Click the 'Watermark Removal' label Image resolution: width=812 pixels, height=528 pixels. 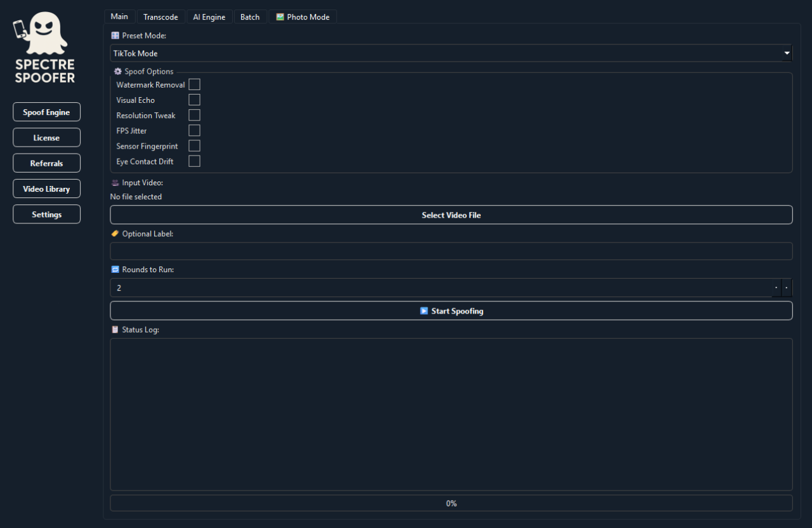pos(150,85)
